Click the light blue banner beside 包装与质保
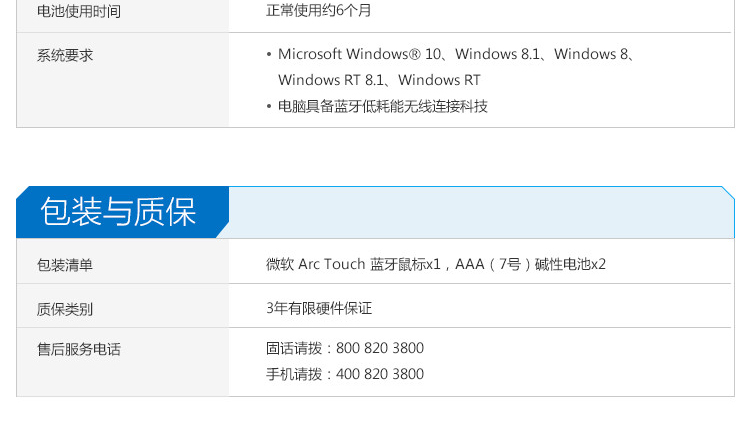750x426 pixels. point(480,212)
